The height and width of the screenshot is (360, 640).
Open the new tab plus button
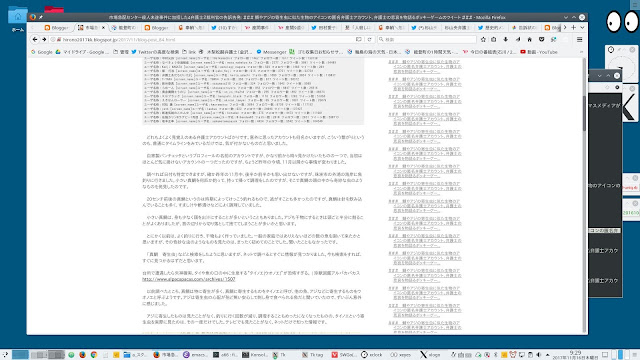pyautogui.click(x=573, y=27)
